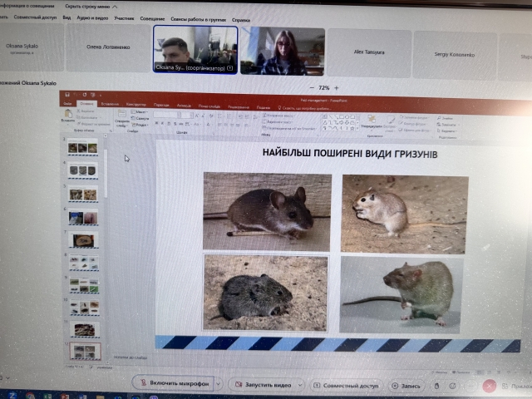The height and width of the screenshot is (399, 532).
Task: Click the Знайти (Find) magnifier in the ribbon
Action: point(439,118)
